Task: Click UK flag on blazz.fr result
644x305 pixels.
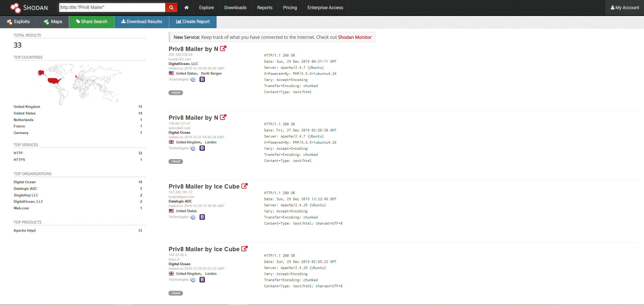Action: tap(171, 274)
